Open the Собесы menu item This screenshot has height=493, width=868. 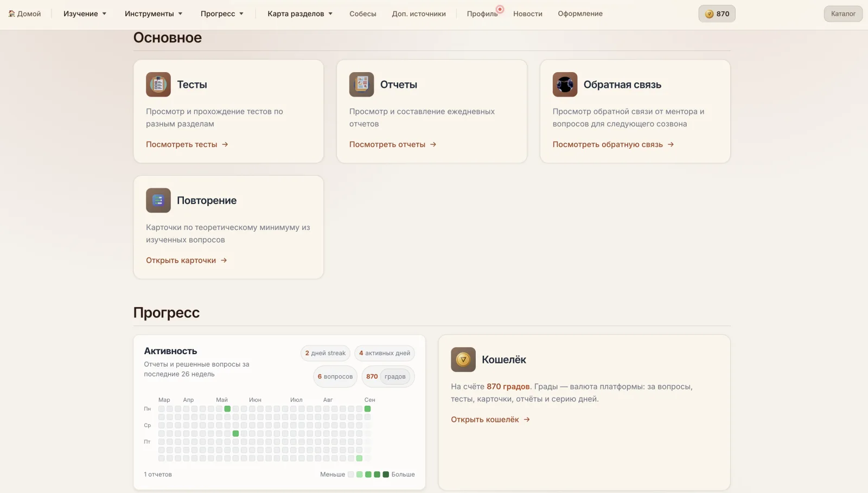point(363,14)
